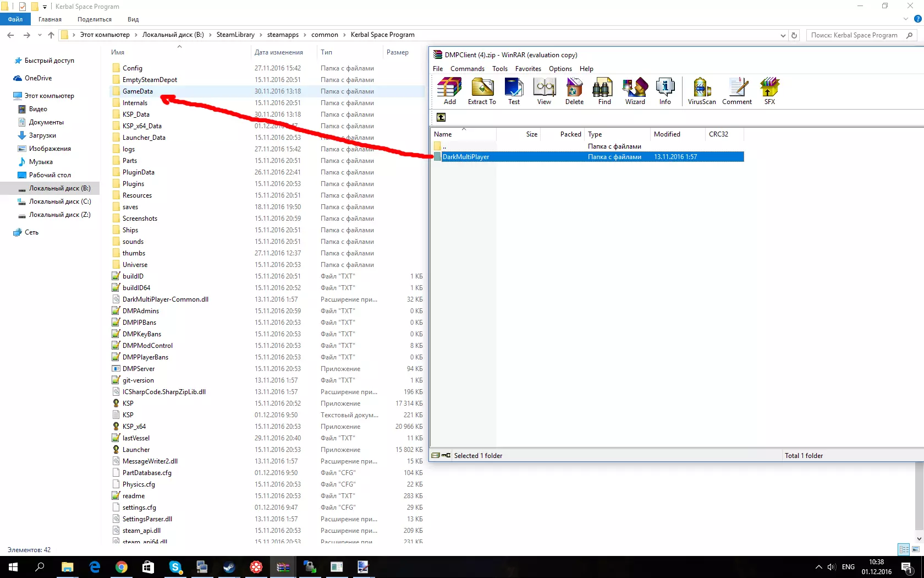Open Steam from the taskbar
The height and width of the screenshot is (578, 924).
click(228, 567)
